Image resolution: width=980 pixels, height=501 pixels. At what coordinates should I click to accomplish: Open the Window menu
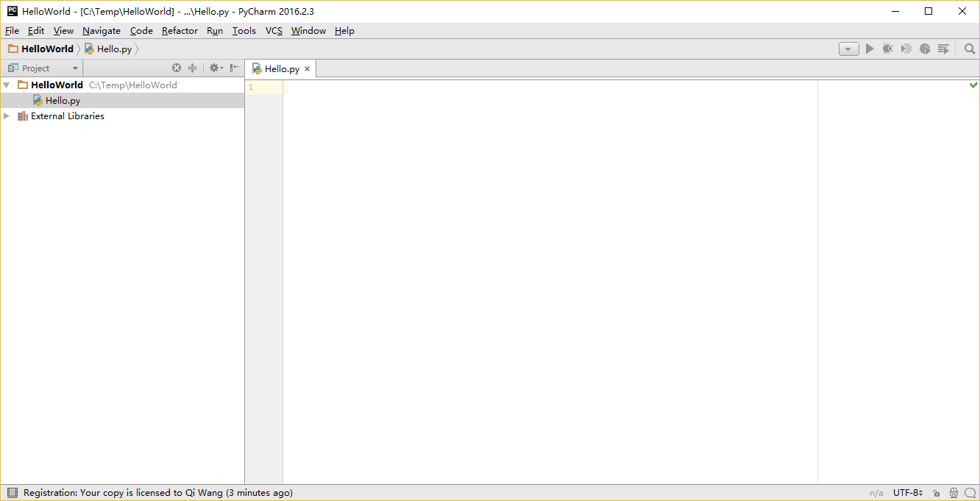[x=308, y=30]
